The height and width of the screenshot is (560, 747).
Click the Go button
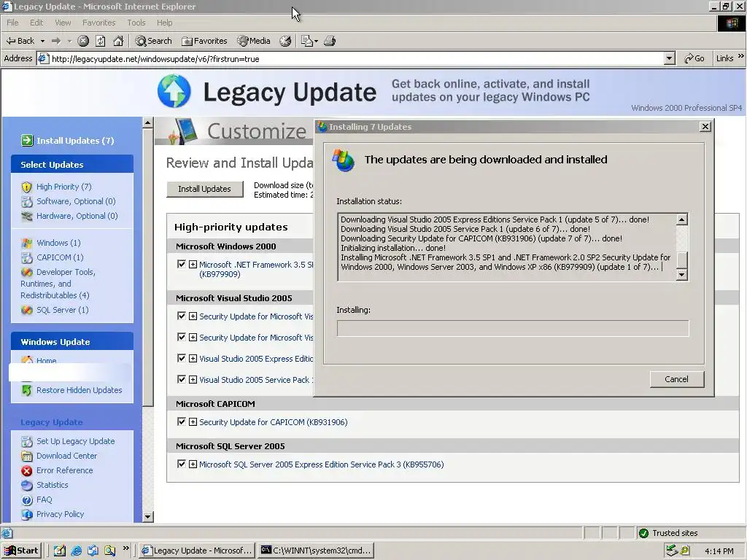click(694, 58)
